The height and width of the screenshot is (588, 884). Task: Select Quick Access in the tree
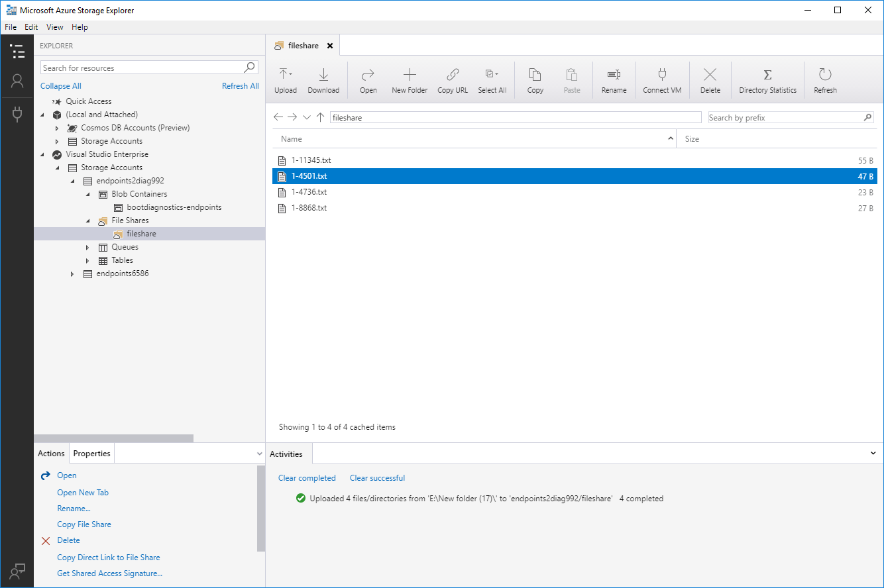[89, 101]
